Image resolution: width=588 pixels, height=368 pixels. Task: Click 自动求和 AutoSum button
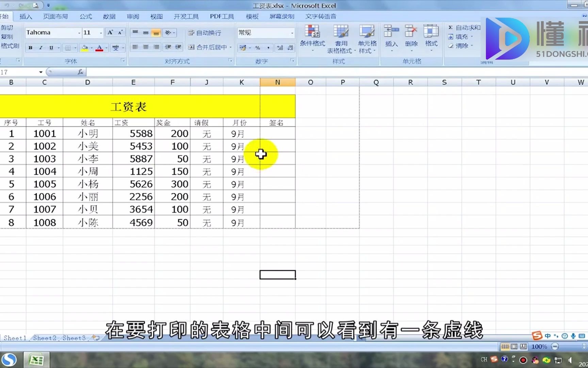(x=464, y=28)
